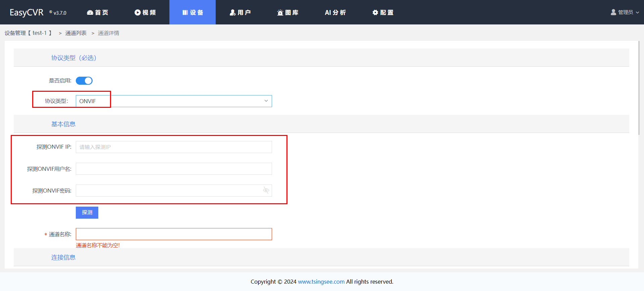
Task: Open the 管理员 dropdown arrow
Action: 638,12
